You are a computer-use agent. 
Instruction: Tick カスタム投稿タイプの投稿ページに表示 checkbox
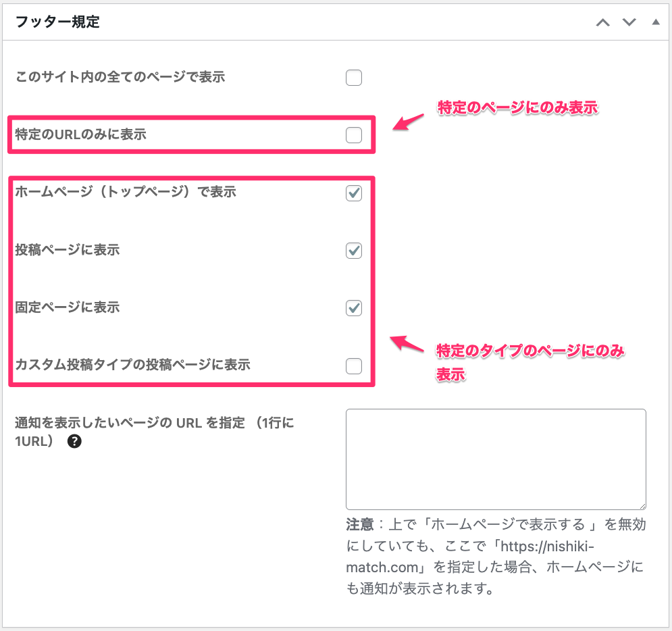354,366
